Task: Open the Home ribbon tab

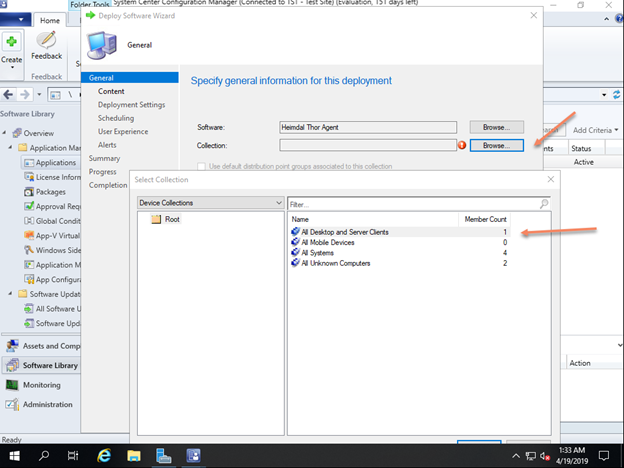Action: point(50,20)
